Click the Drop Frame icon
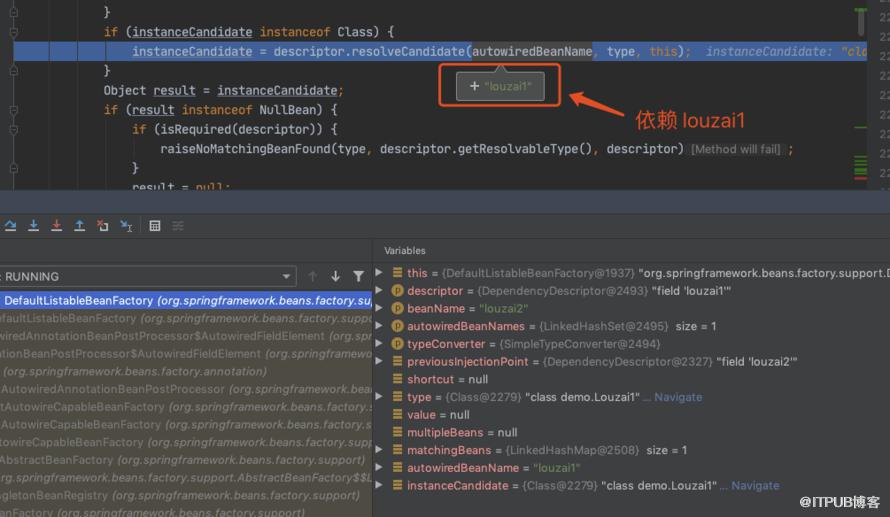The image size is (890, 517). [x=103, y=226]
